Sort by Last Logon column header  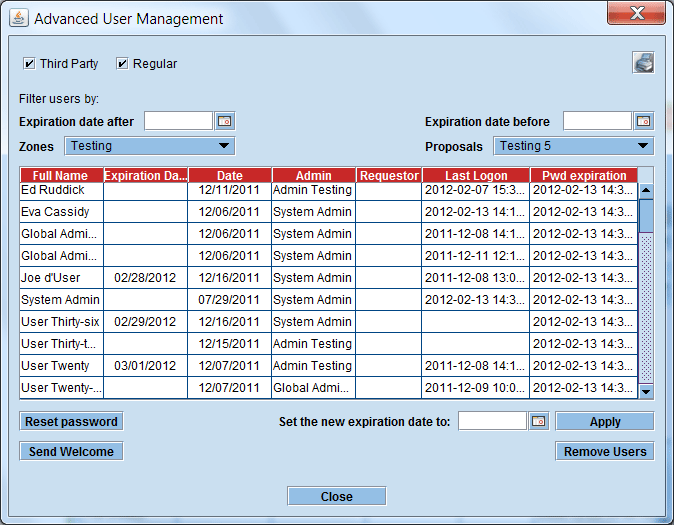coord(476,175)
